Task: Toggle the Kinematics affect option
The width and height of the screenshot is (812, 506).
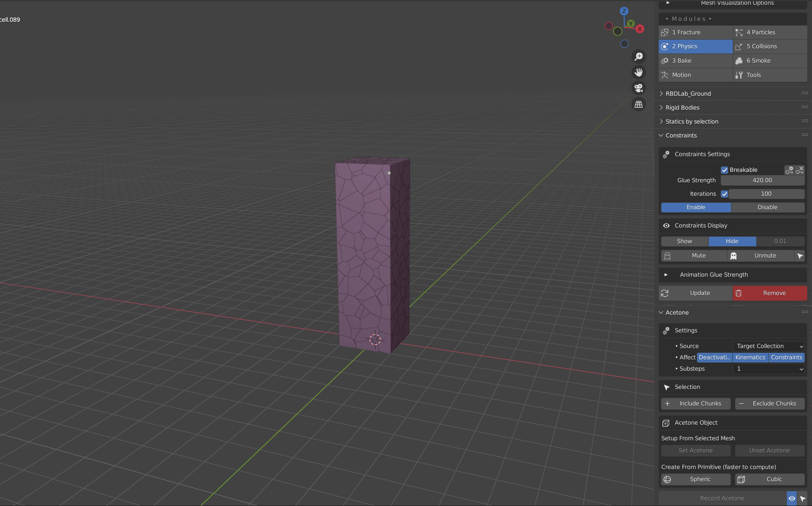Action: (x=750, y=358)
